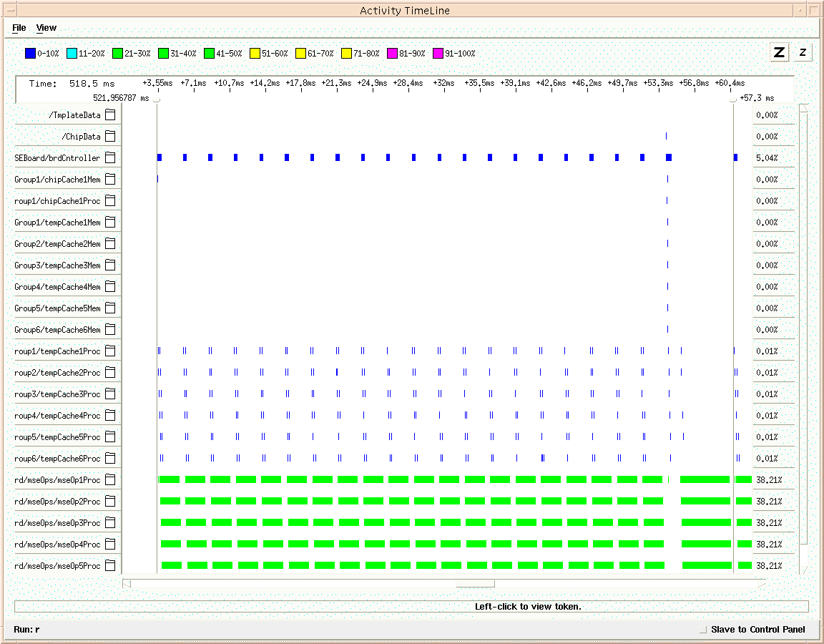Screen dimensions: 824x644
Task: Click the icon beside Group3/tempCache3Mem row
Action: (x=110, y=265)
